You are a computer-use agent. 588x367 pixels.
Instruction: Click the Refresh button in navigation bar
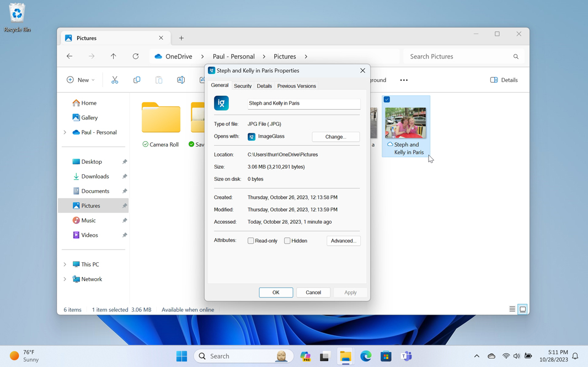136,56
